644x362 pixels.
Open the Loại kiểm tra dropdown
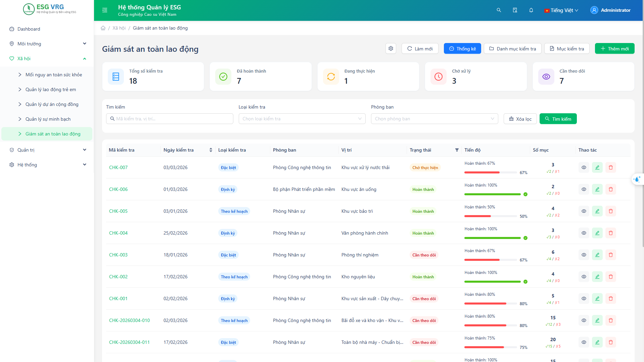coord(302,119)
